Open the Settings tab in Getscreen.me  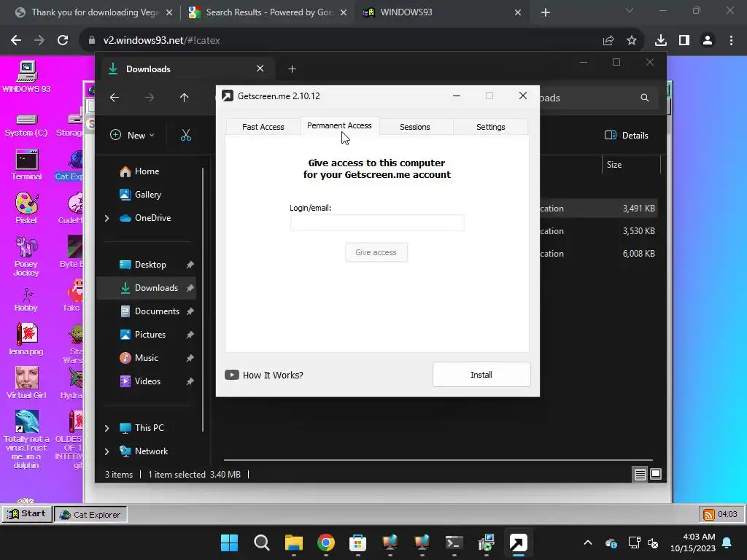click(x=491, y=127)
